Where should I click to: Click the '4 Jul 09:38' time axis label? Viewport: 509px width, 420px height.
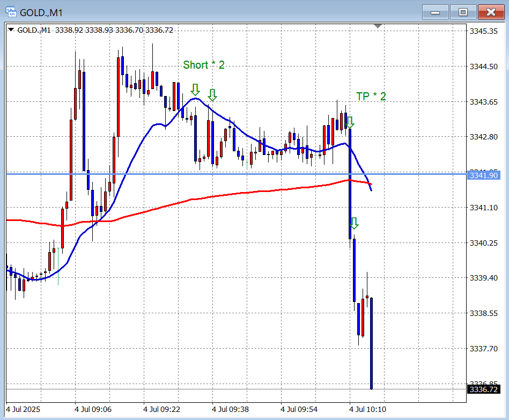pyautogui.click(x=231, y=409)
